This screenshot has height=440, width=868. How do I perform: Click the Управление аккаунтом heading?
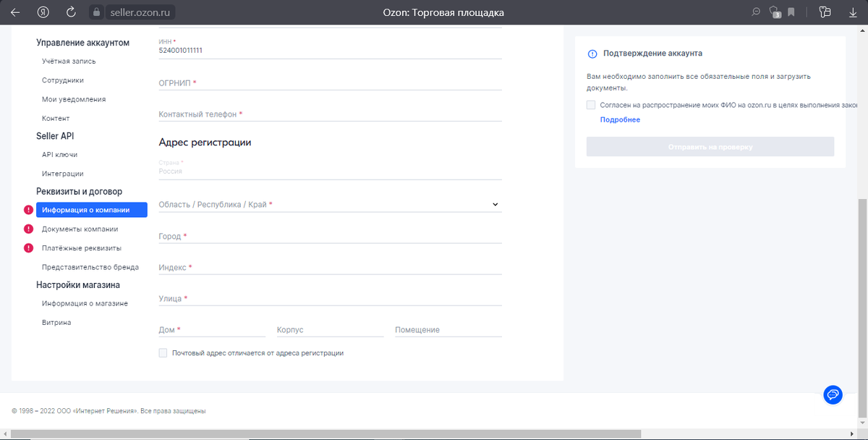(82, 43)
